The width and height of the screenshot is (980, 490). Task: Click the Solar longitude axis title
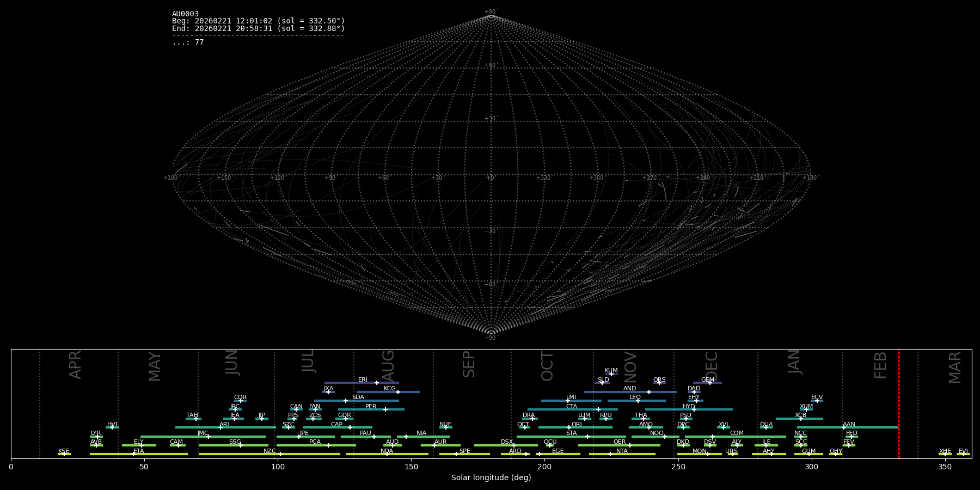491,478
